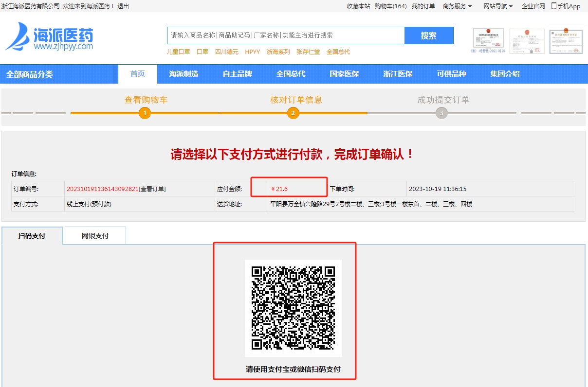Click 浙江海派医药有限公司 company name text

31,6
